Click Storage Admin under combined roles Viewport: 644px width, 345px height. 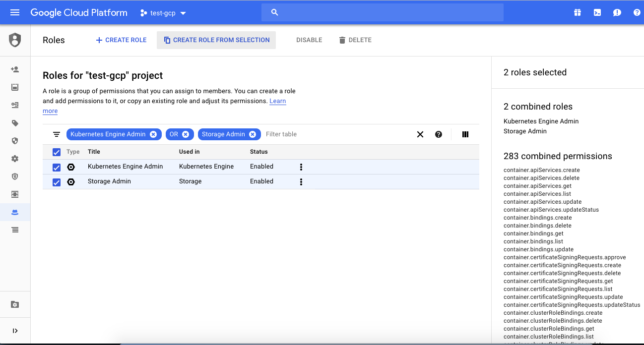point(525,131)
